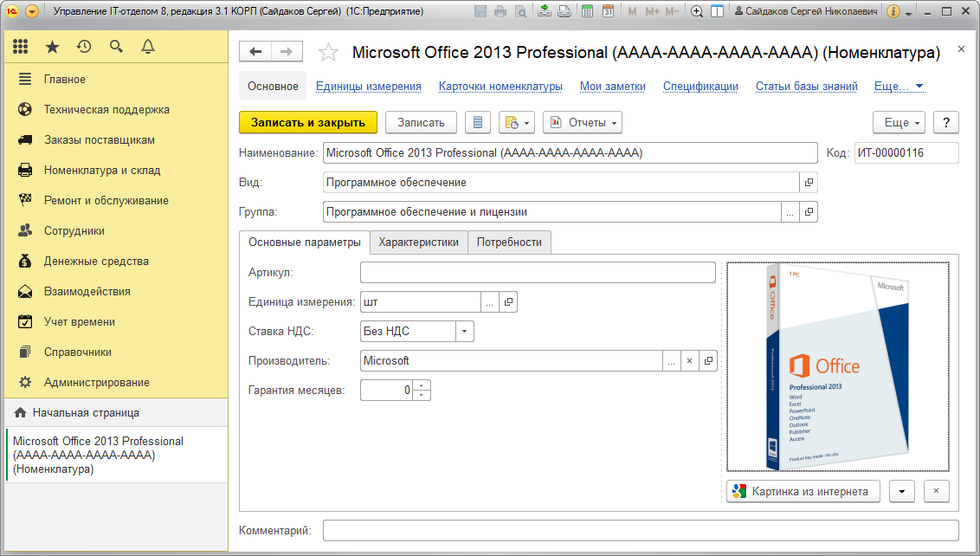Image resolution: width=980 pixels, height=556 pixels.
Task: Open the Ставка НДС dropdown arrow
Action: pyautogui.click(x=464, y=332)
